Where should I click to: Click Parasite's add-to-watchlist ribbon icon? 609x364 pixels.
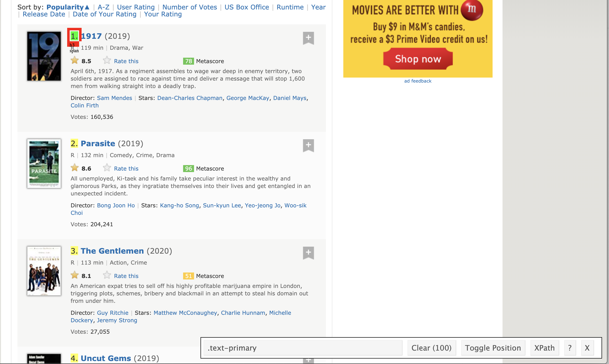point(308,145)
